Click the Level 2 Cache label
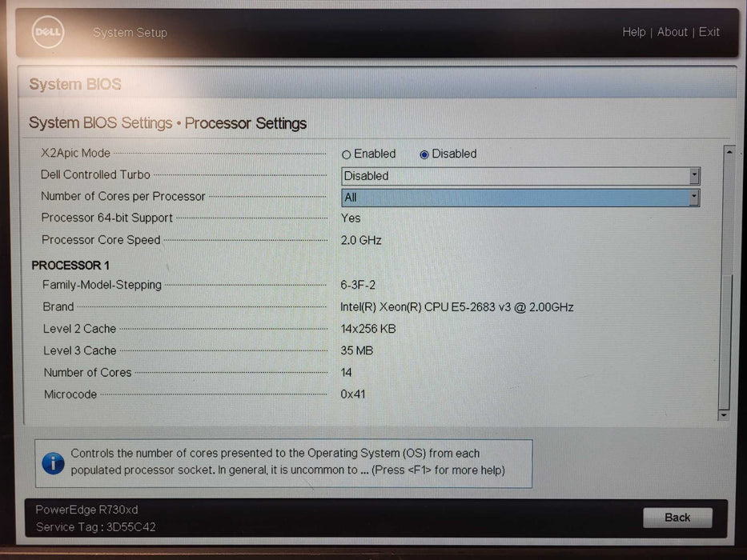747x560 pixels. point(79,329)
